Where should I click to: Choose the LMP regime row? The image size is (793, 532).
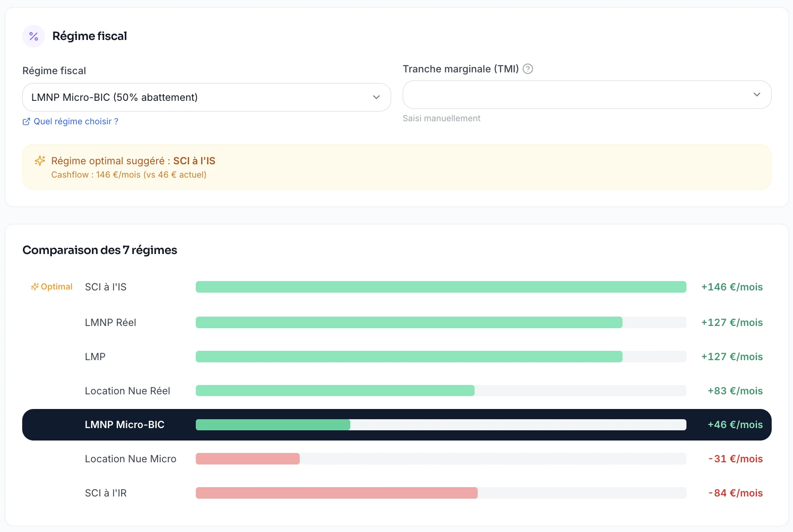397,357
